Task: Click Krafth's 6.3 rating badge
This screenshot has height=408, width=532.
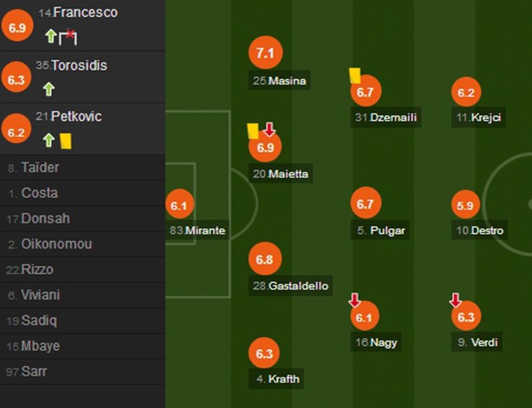Action: (264, 354)
